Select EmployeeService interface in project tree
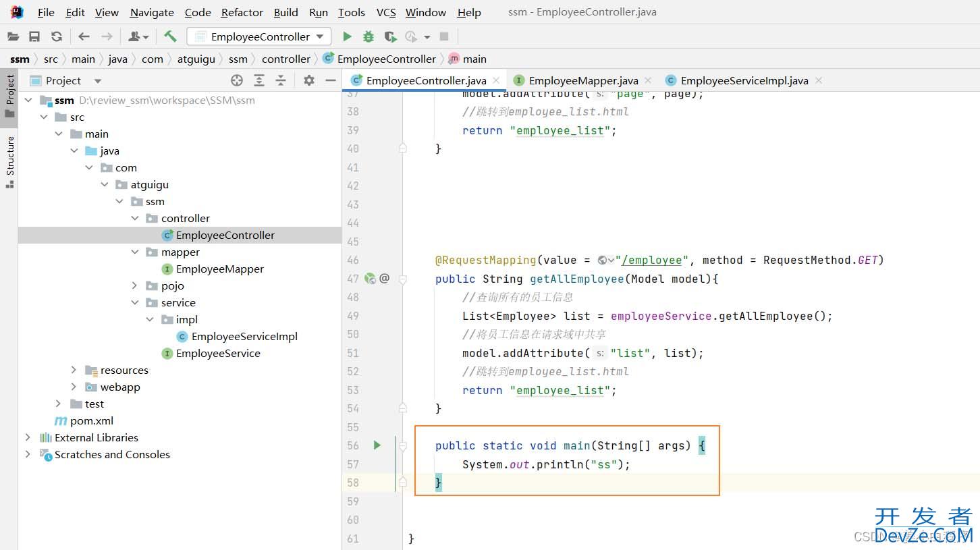 218,353
